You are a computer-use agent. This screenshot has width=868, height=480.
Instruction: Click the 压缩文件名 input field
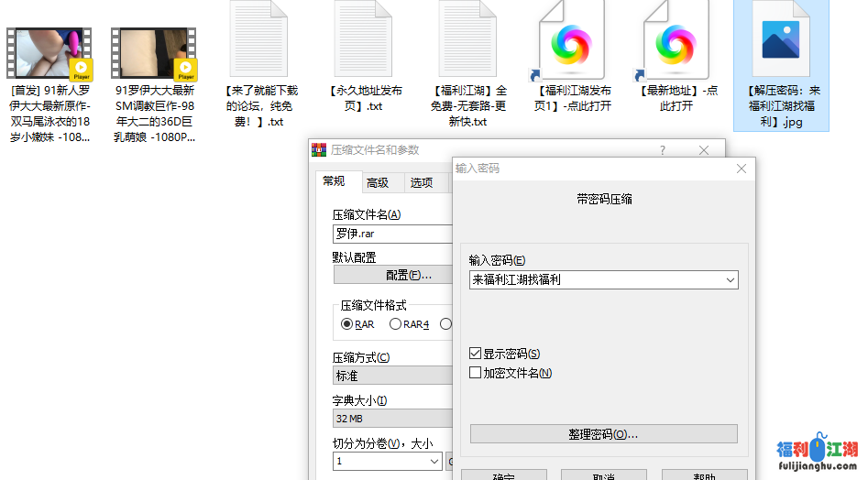[392, 234]
